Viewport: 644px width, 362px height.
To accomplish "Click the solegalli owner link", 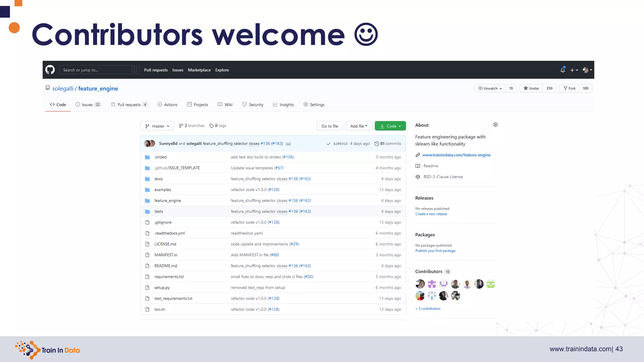I will click(x=63, y=89).
